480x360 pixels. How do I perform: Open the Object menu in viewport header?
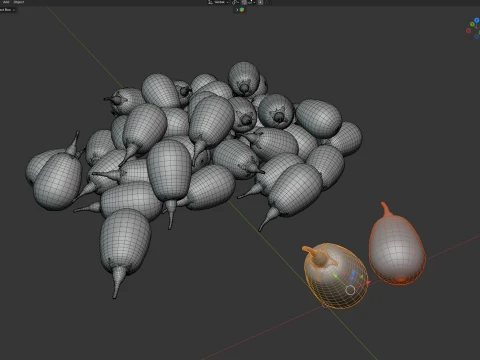tap(19, 2)
